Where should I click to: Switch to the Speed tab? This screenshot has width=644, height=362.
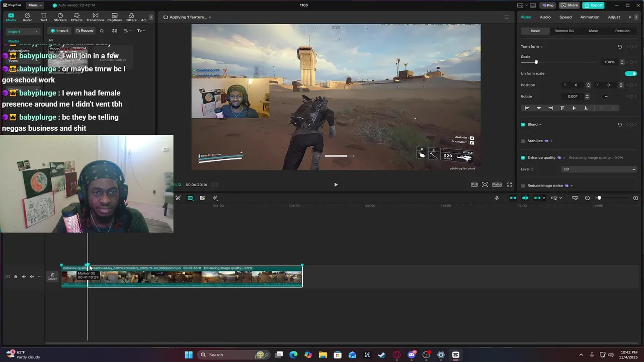566,17
